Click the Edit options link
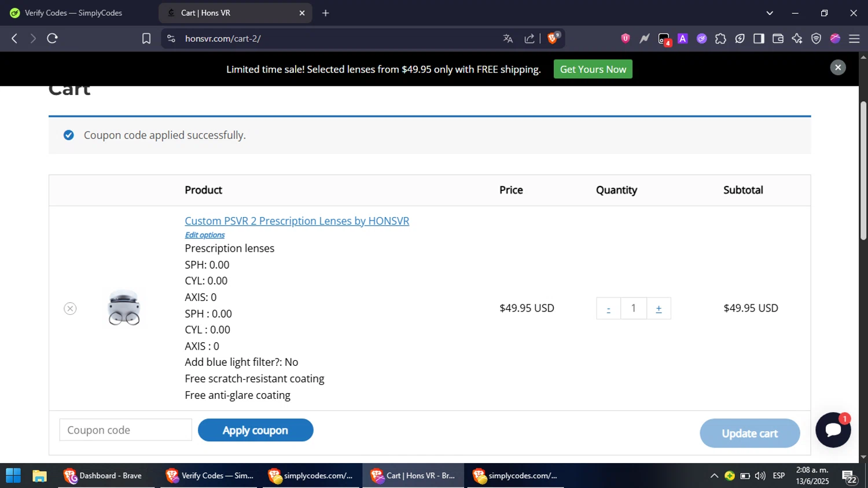The width and height of the screenshot is (868, 488). [204, 235]
